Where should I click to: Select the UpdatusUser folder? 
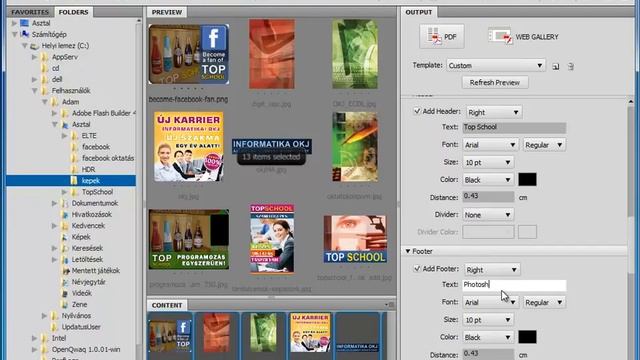[x=81, y=327]
